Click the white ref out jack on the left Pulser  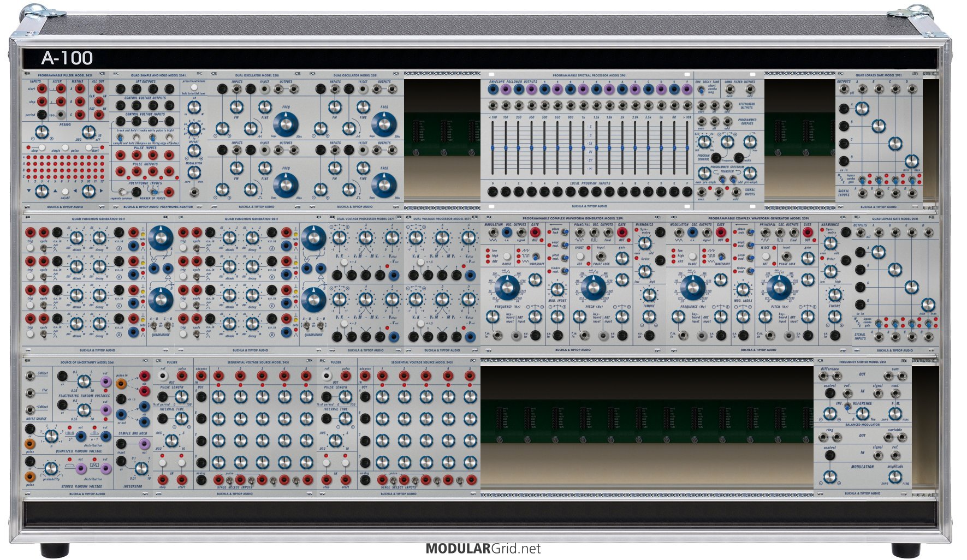tap(163, 376)
